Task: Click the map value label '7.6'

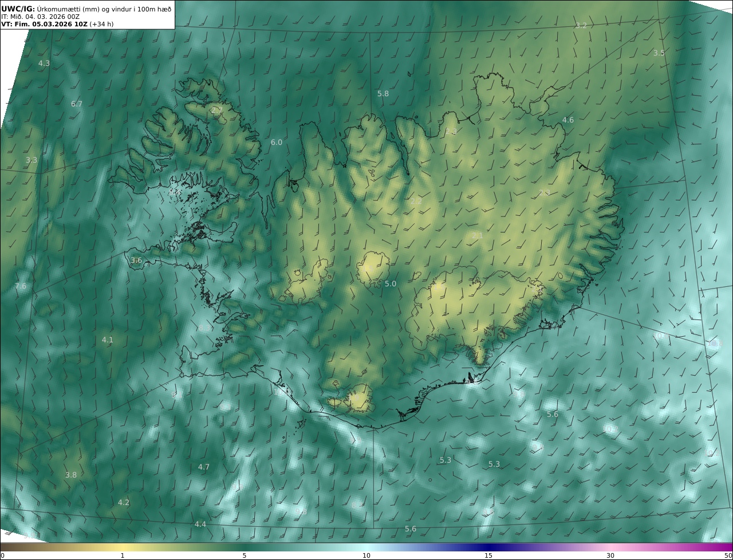Action: click(x=21, y=286)
